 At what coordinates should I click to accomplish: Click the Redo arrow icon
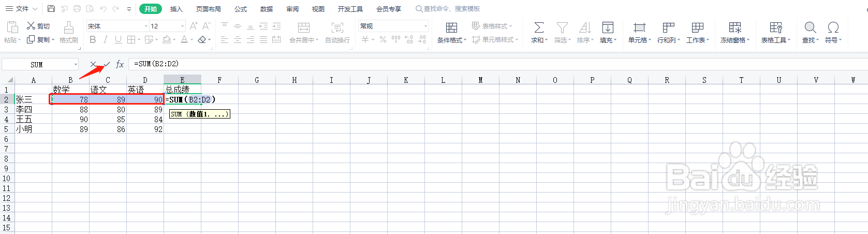pyautogui.click(x=116, y=9)
